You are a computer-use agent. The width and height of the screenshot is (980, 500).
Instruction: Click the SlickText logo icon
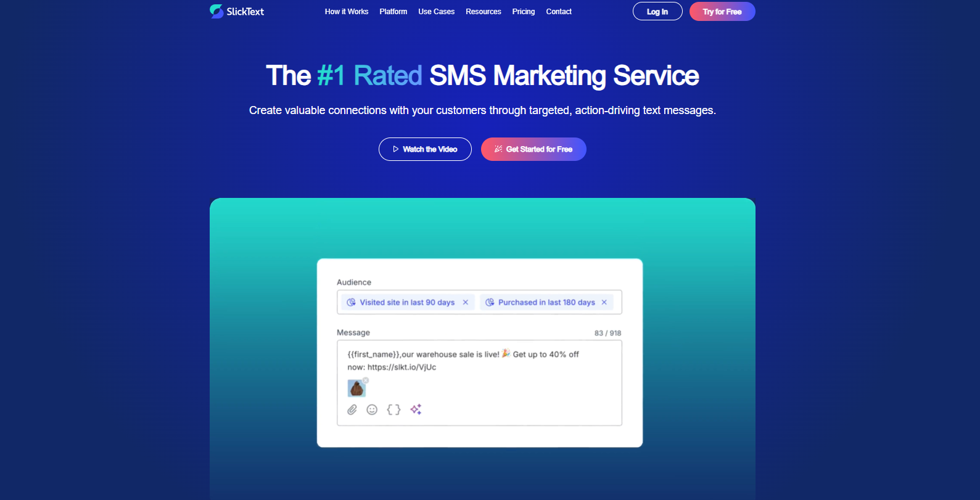pyautogui.click(x=216, y=11)
